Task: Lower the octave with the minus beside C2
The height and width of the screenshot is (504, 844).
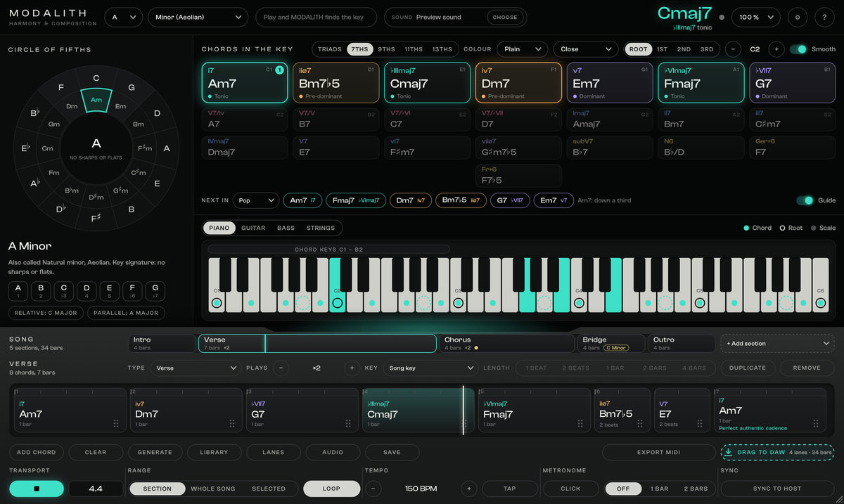Action: (x=733, y=49)
